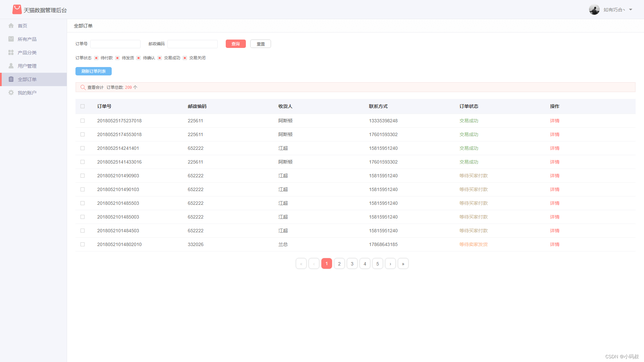The width and height of the screenshot is (644, 362).
Task: Jump to the last page with the » arrow
Action: [x=403, y=264]
